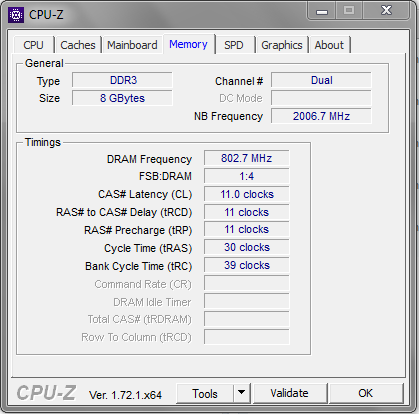Select the Mainboard tab
The image size is (419, 414).
(132, 45)
